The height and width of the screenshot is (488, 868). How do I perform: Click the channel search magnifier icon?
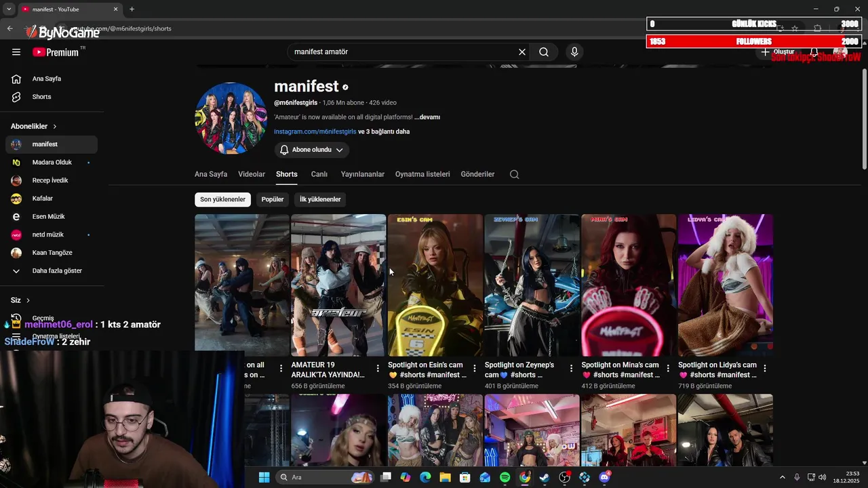click(x=514, y=174)
